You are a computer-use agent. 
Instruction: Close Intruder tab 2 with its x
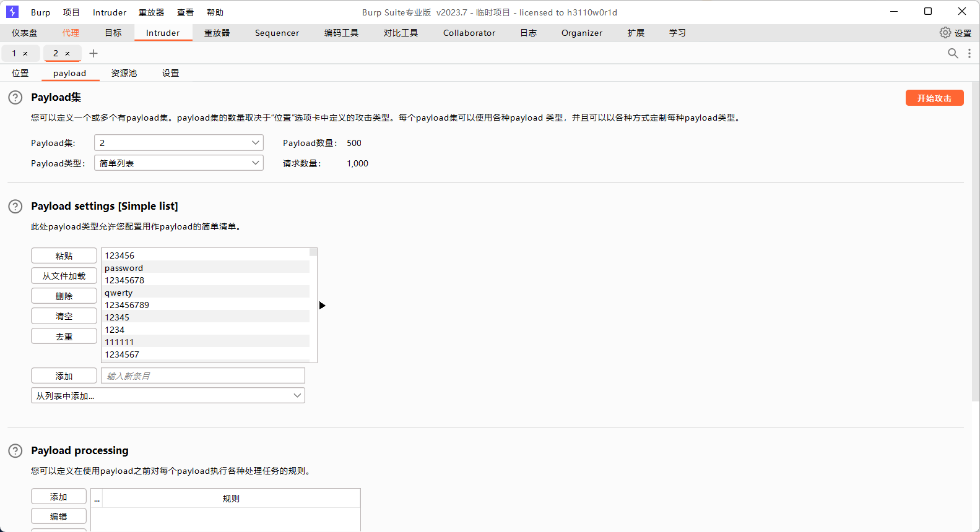(x=67, y=54)
